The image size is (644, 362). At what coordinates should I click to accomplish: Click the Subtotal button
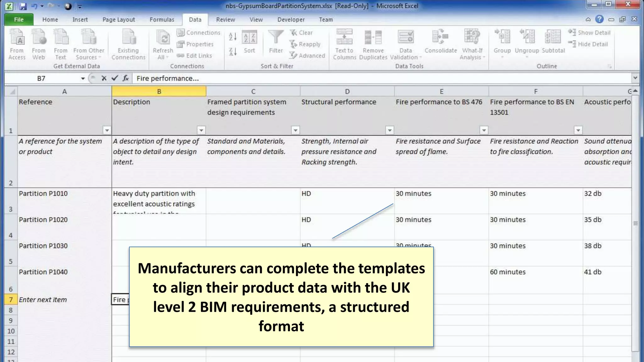(x=553, y=41)
